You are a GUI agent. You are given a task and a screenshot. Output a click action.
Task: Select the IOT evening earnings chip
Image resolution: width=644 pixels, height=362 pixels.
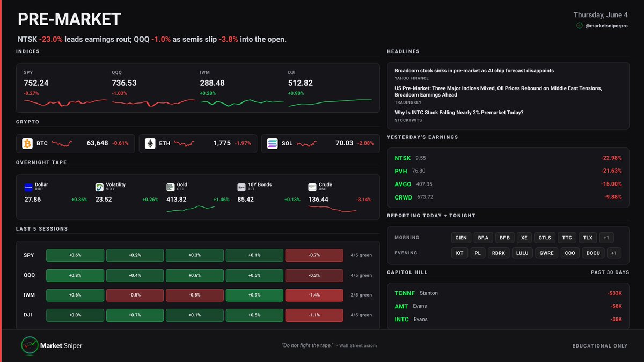point(459,253)
